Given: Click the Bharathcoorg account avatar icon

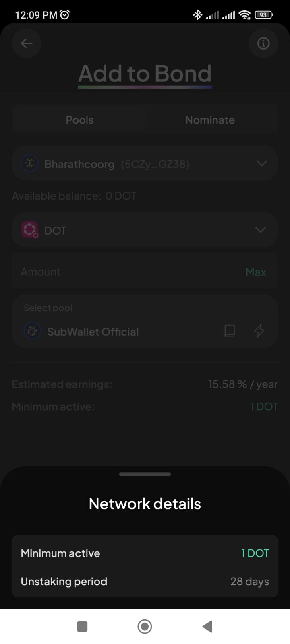Looking at the screenshot, I should [29, 163].
